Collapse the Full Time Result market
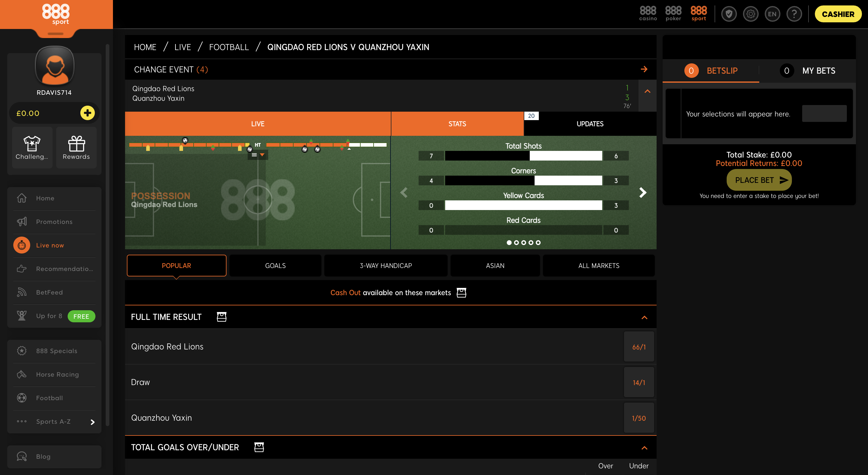Image resolution: width=868 pixels, height=475 pixels. [x=644, y=317]
